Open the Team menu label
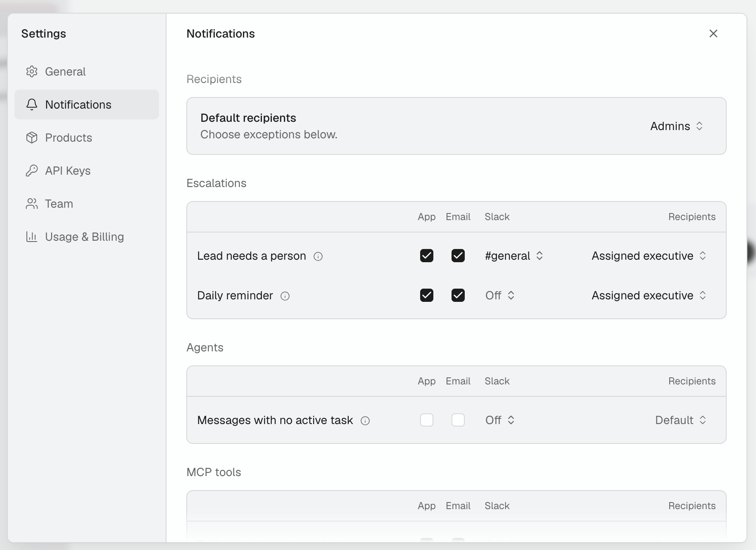 pos(59,204)
